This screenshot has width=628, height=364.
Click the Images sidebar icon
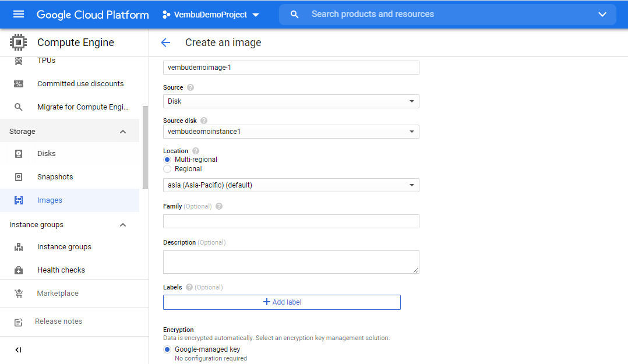pos(19,200)
